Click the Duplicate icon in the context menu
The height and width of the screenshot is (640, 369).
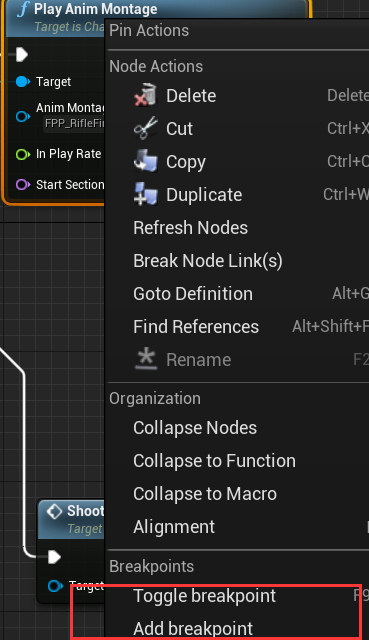145,194
